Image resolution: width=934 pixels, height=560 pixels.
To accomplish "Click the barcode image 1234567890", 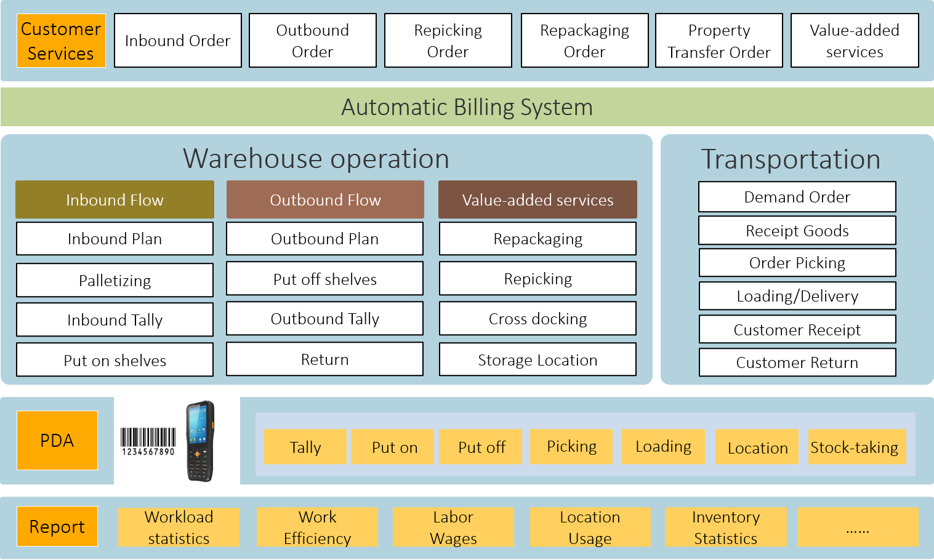I will coord(148,441).
